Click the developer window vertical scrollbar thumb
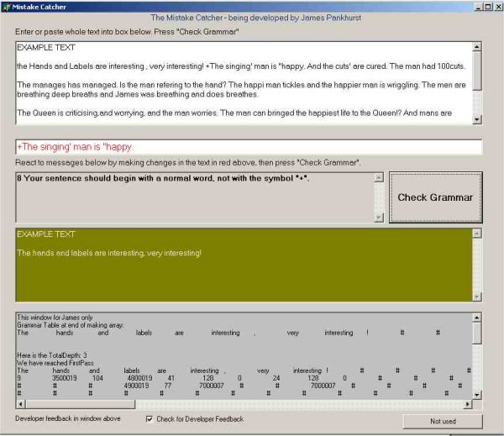 (x=477, y=333)
